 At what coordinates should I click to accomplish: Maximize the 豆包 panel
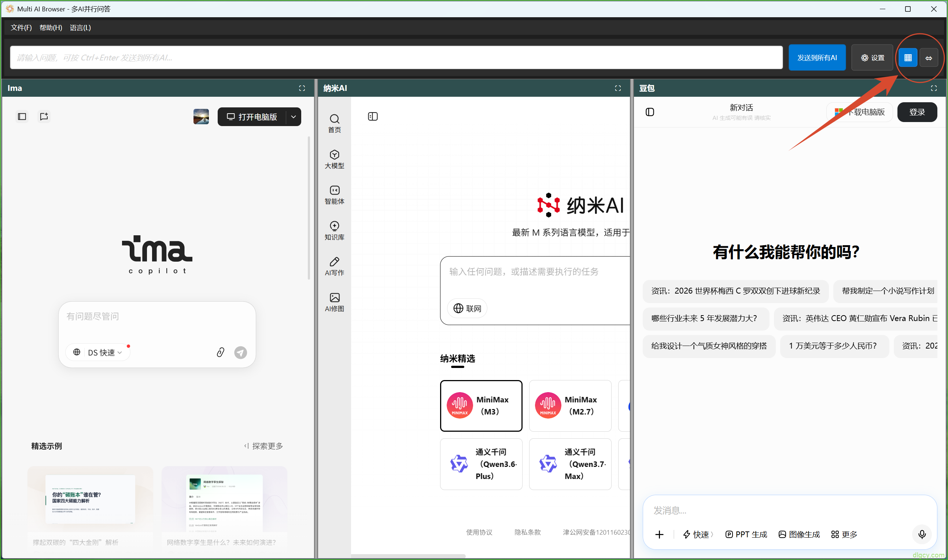point(934,88)
